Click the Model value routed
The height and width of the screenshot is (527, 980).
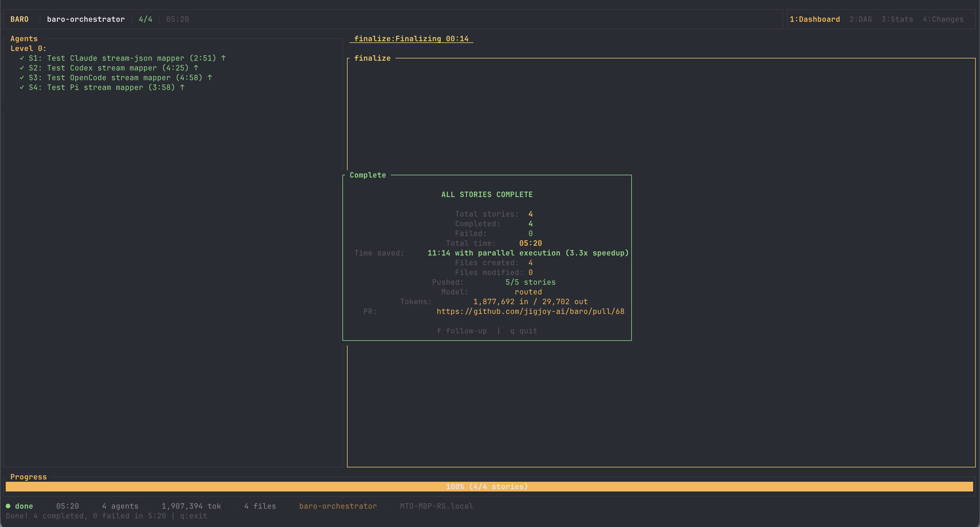click(x=528, y=292)
